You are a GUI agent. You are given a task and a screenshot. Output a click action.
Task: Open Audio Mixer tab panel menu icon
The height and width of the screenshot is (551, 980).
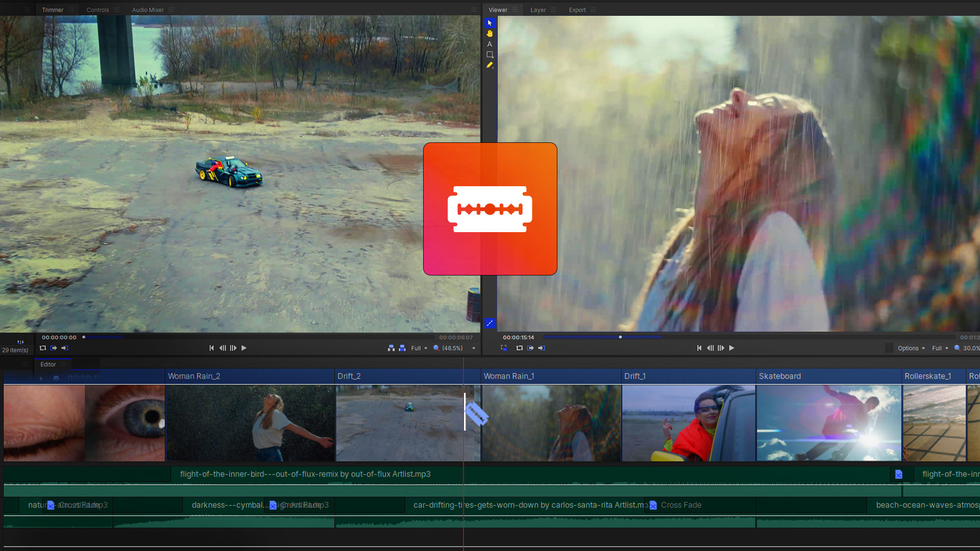[171, 10]
